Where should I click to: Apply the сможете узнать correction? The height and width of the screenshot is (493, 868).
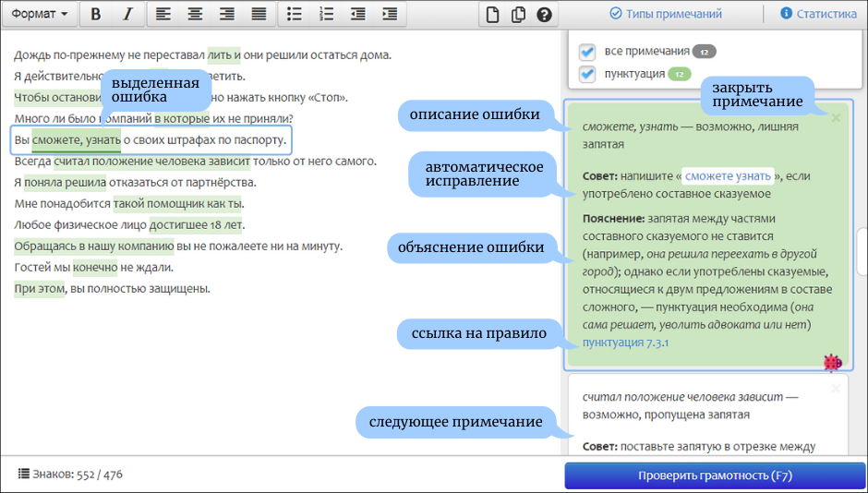[728, 176]
